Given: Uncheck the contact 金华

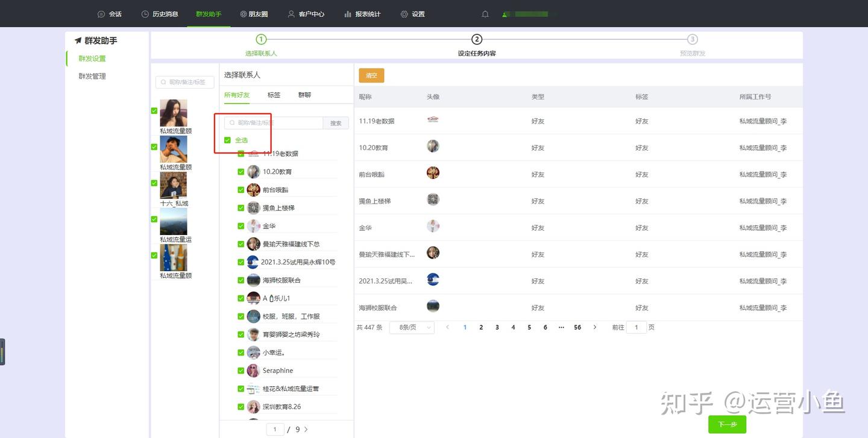Looking at the screenshot, I should (x=241, y=225).
